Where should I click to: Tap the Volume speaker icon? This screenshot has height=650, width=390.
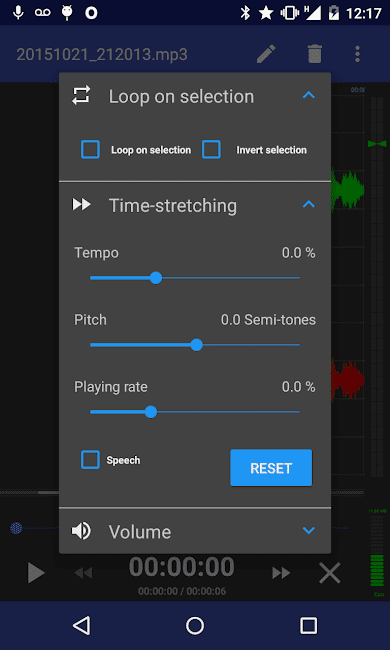(x=81, y=531)
